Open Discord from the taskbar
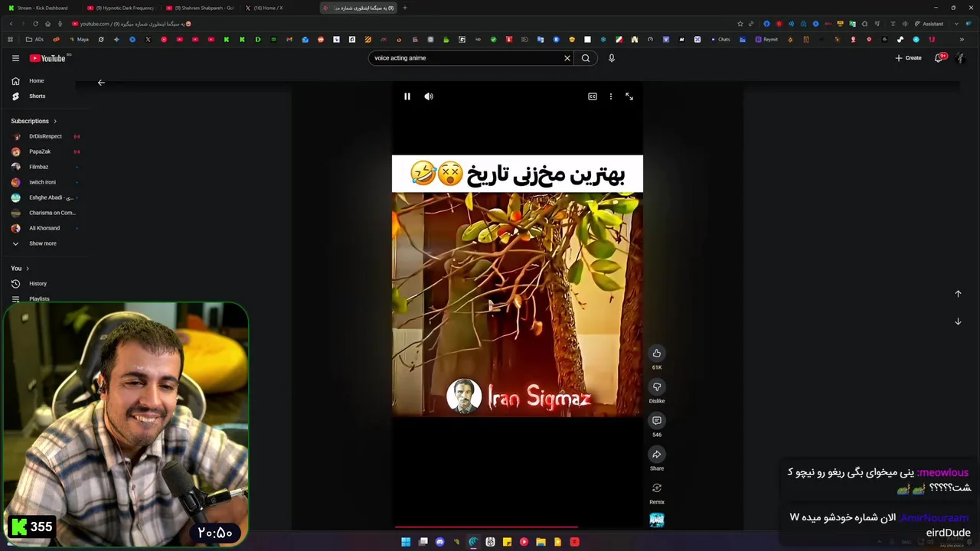980x551 pixels. click(x=439, y=542)
